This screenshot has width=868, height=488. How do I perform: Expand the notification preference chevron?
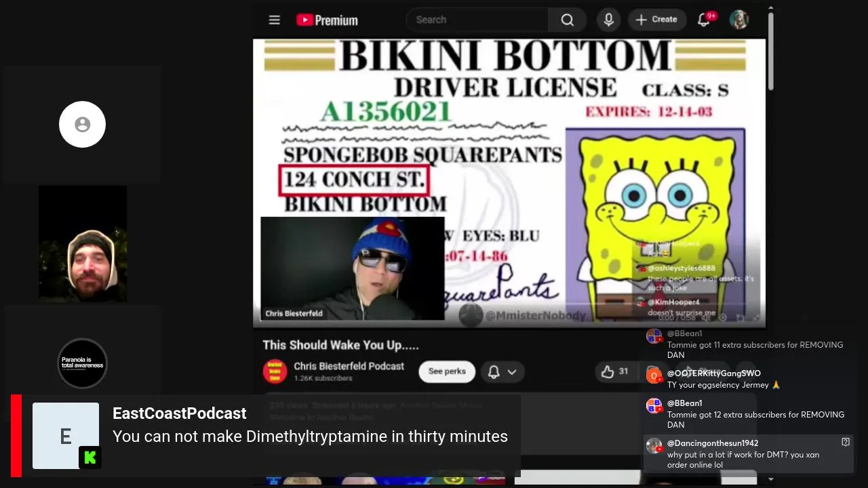pos(512,371)
